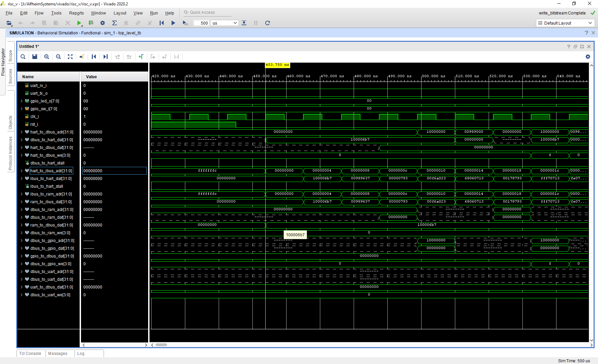598x364 pixels.
Task: Zoom out on the waveform
Action: point(58,57)
